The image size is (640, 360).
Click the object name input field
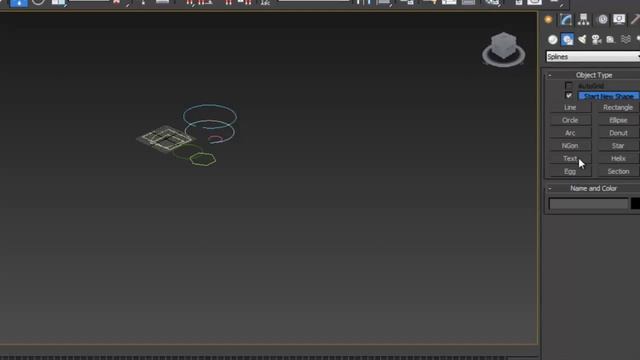pyautogui.click(x=588, y=204)
